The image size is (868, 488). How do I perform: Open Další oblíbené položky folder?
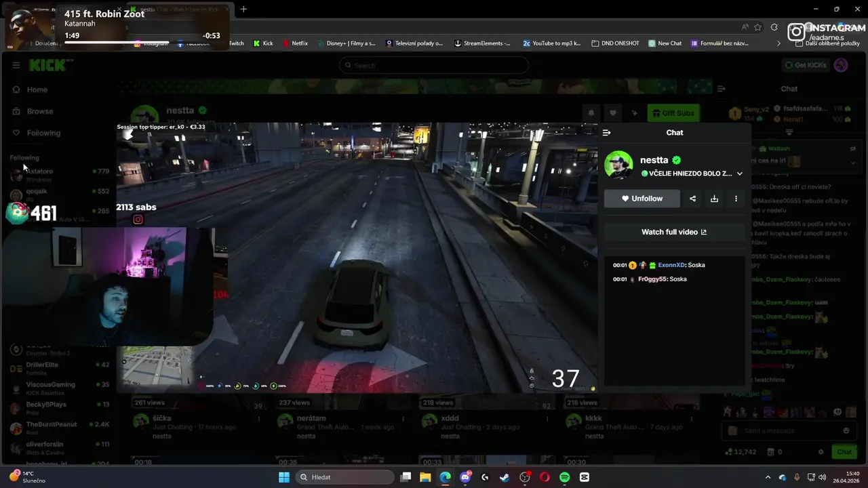click(x=827, y=43)
